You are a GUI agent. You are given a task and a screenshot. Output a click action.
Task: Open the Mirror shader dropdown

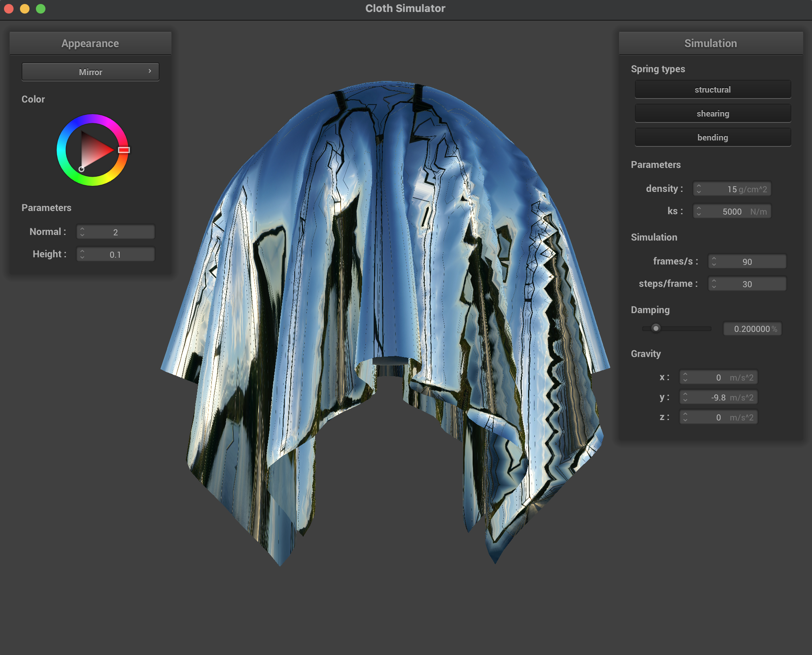click(91, 72)
